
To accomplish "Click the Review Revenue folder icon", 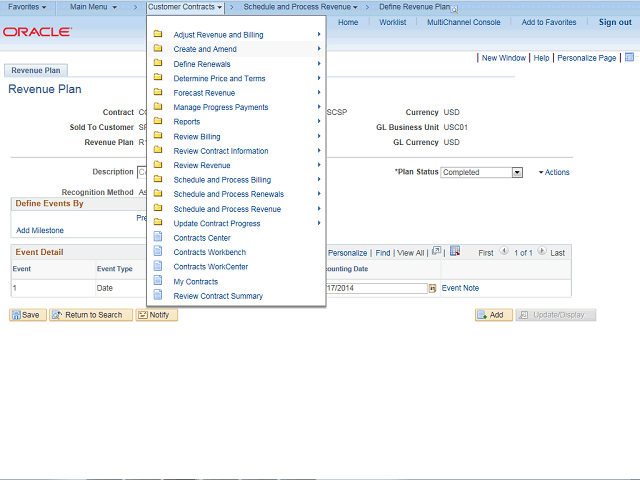I will click(x=158, y=164).
